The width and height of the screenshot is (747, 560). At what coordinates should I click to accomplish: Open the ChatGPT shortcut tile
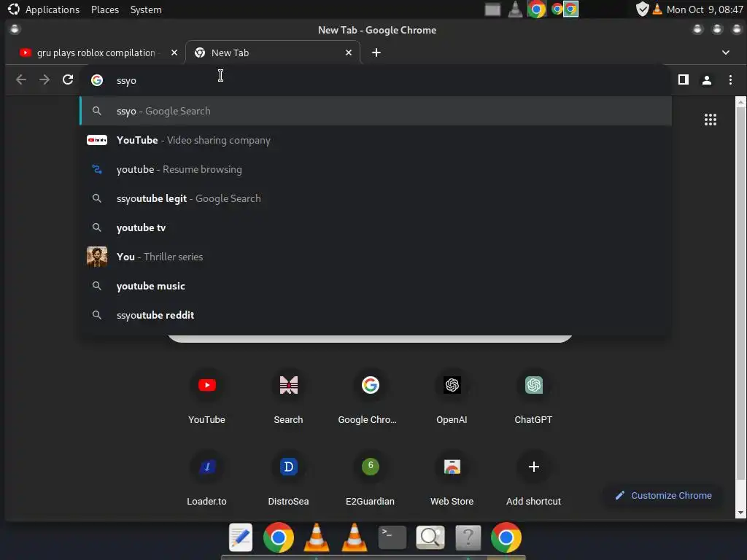(x=533, y=396)
